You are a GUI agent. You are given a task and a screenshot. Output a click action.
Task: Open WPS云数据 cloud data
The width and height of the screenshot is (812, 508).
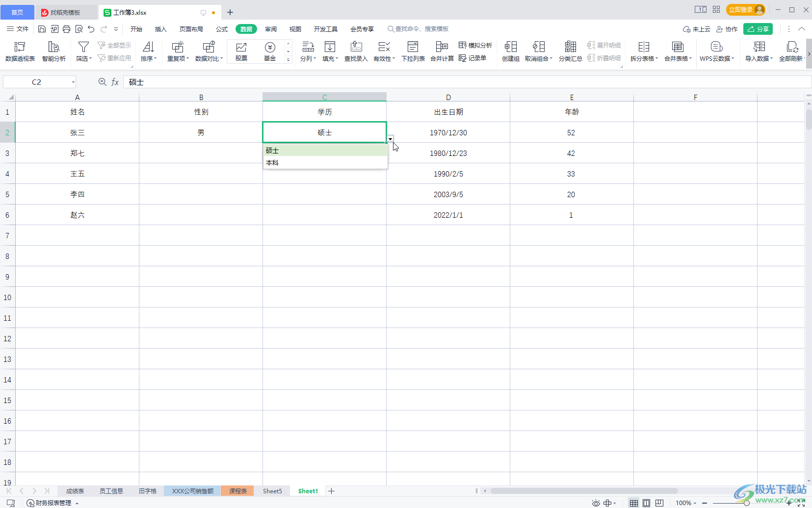(717, 51)
